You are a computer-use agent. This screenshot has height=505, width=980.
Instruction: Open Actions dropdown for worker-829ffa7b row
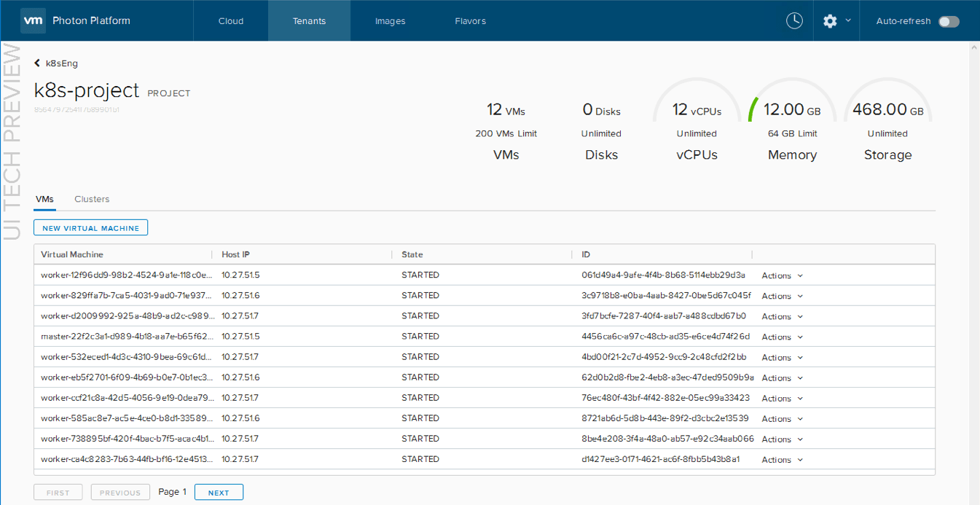(x=783, y=296)
